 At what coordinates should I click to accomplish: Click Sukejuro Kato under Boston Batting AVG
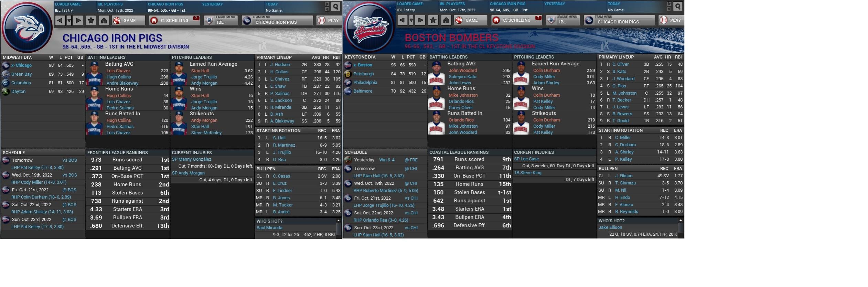(x=462, y=77)
